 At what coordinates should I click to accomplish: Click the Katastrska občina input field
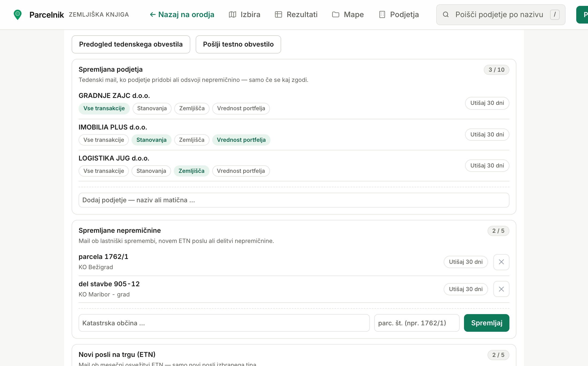click(224, 323)
